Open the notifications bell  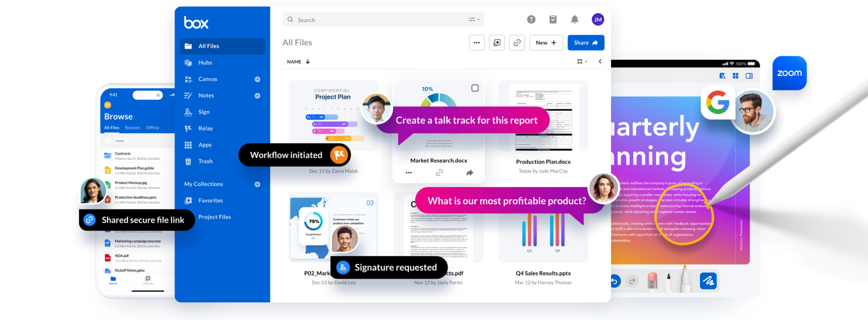[574, 19]
